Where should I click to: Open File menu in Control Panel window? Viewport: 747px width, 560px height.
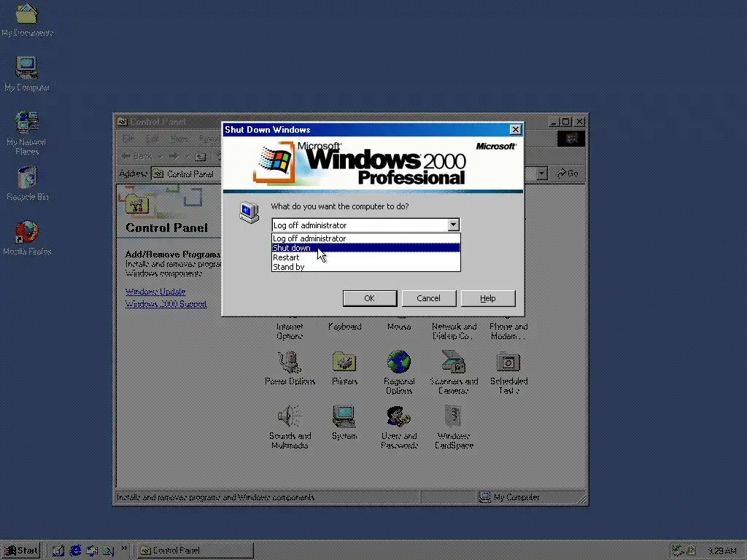128,139
